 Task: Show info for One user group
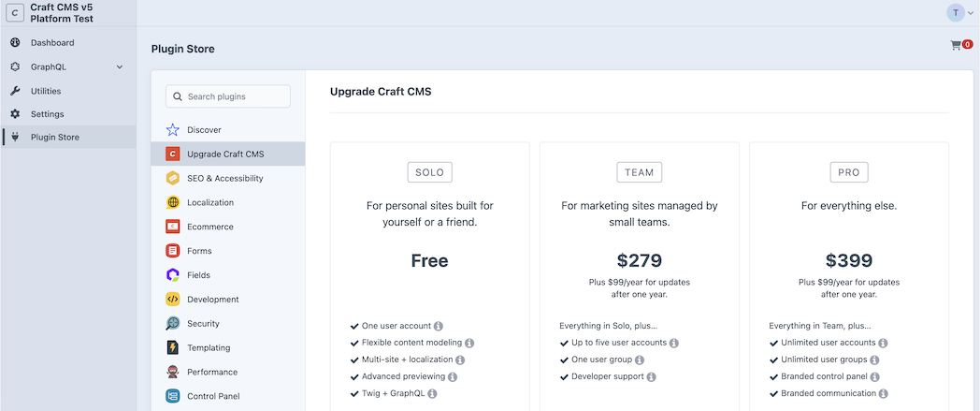pyautogui.click(x=640, y=360)
